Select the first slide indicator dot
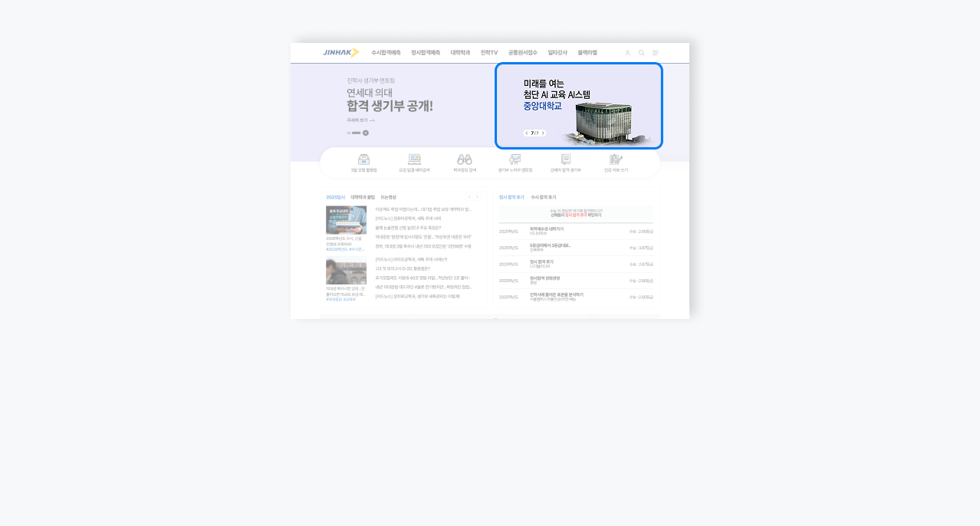This screenshot has height=526, width=980. [348, 133]
